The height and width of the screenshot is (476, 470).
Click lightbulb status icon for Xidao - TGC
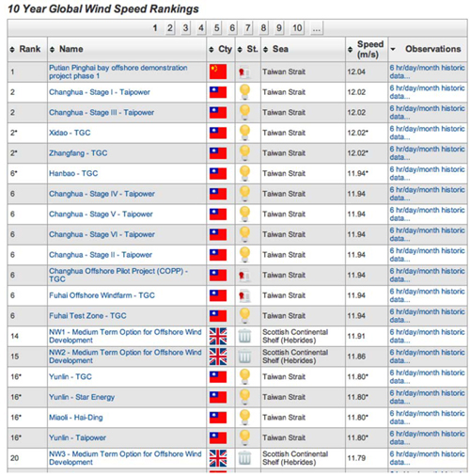[244, 133]
